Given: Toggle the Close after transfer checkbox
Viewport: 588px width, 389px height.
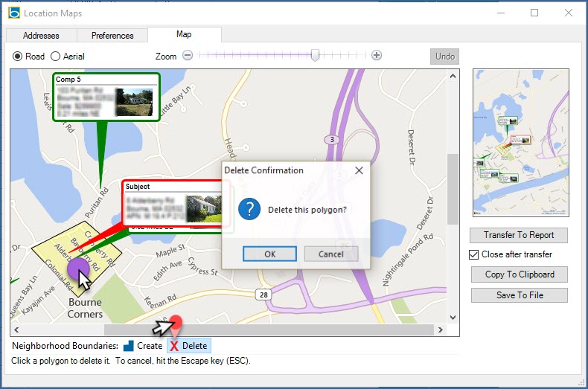Looking at the screenshot, I should click(473, 254).
